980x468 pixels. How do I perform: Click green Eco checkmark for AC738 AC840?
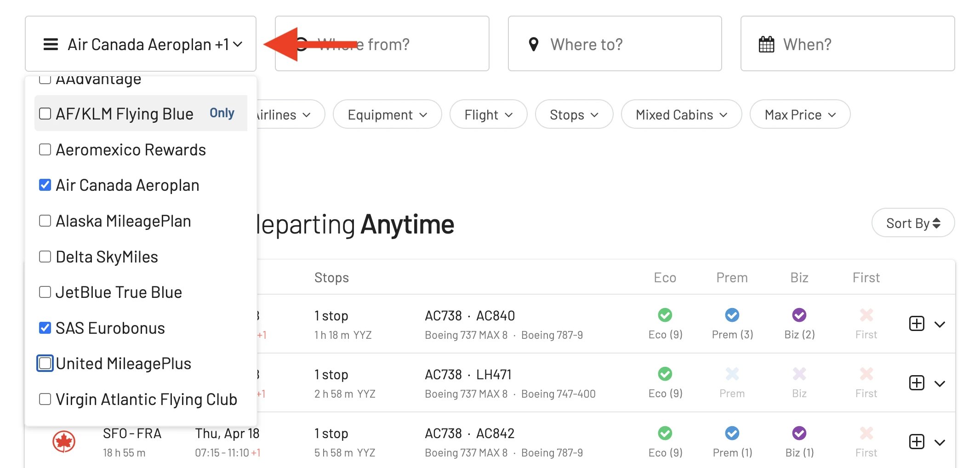[x=665, y=315]
